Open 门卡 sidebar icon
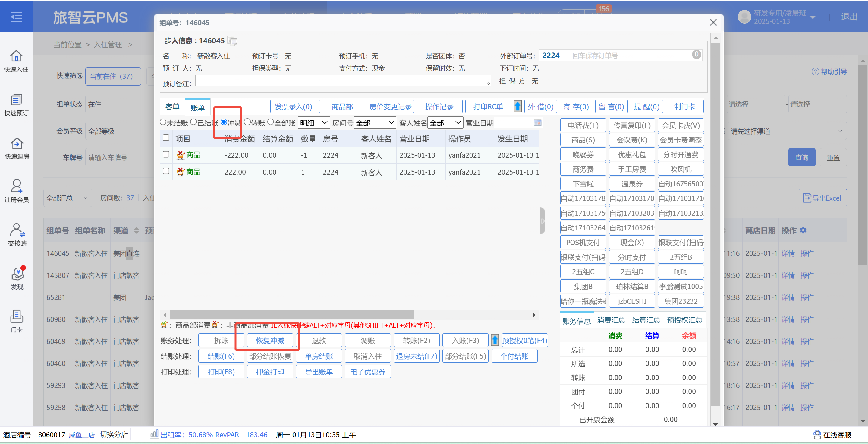 17,321
